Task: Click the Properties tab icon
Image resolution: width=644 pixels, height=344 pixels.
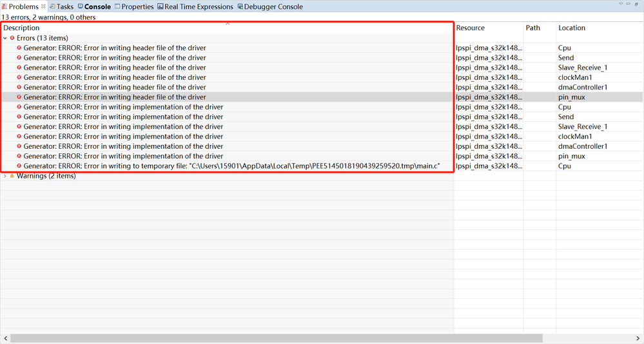Action: point(117,6)
